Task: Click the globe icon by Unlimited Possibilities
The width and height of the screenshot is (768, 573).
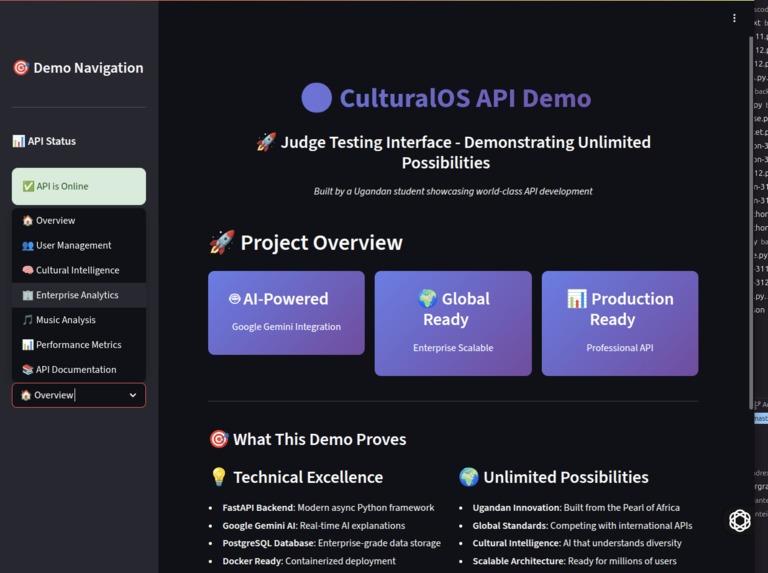Action: click(469, 477)
